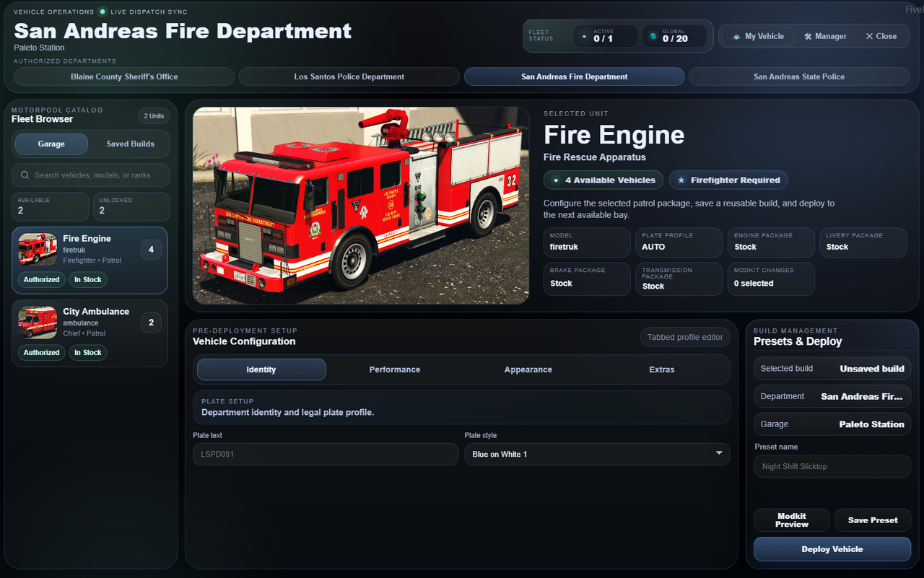Click the Active 0 / 1 fleet status
This screenshot has width=924, height=578.
pyautogui.click(x=605, y=36)
